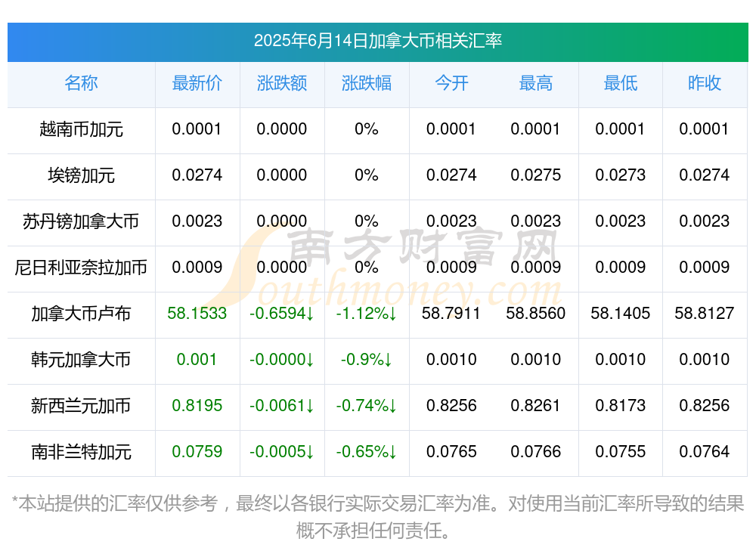Click the 最新价 column header
The height and width of the screenshot is (554, 756).
(x=197, y=83)
